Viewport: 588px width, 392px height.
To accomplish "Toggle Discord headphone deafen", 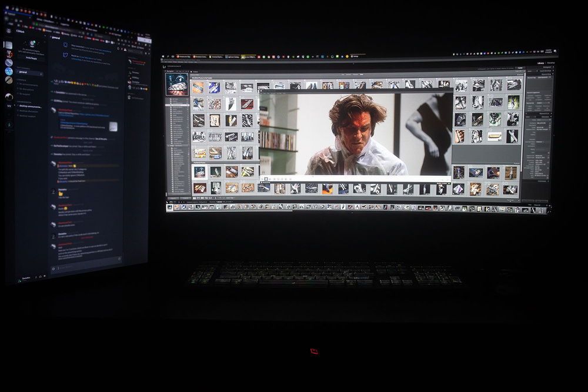I will pos(41,277).
